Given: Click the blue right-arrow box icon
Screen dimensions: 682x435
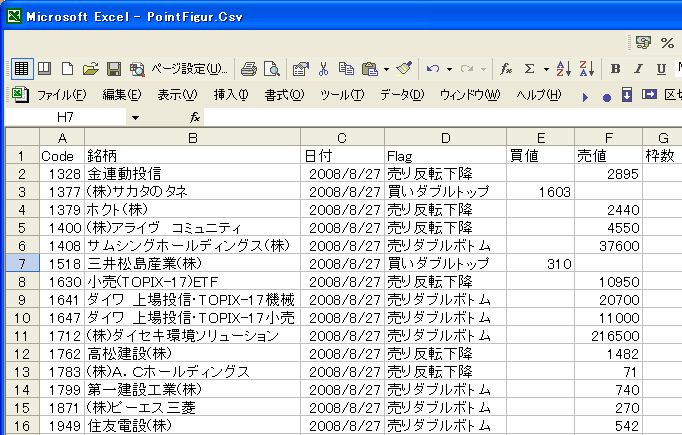Looking at the screenshot, I should (x=649, y=94).
